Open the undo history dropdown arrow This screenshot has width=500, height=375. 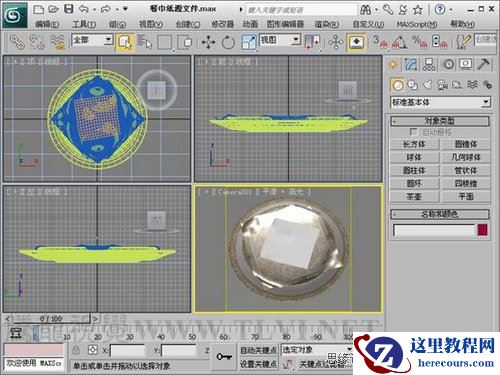(95, 9)
